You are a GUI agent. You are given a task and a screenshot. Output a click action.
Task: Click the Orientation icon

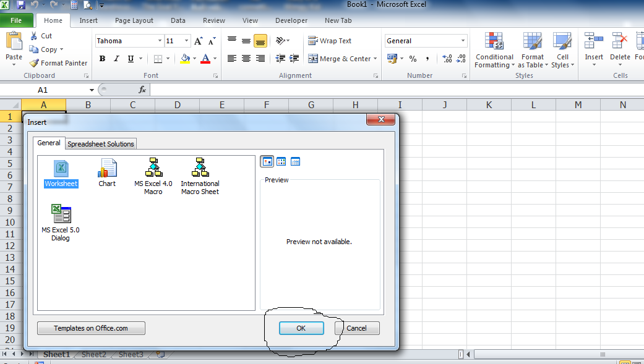point(280,41)
